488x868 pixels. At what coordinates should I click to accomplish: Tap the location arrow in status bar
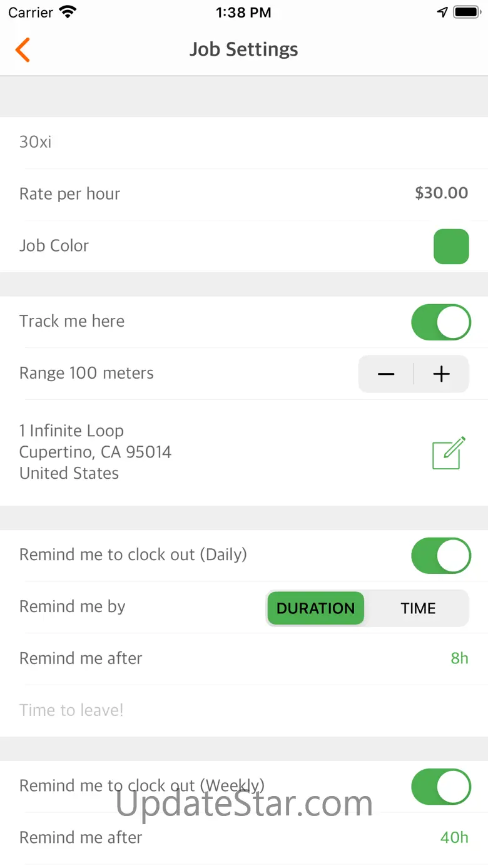pyautogui.click(x=442, y=13)
